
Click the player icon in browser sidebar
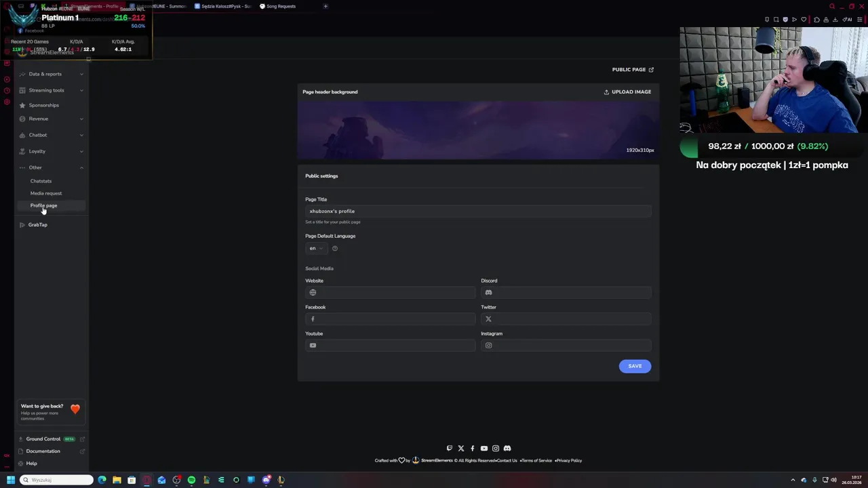[x=7, y=79]
